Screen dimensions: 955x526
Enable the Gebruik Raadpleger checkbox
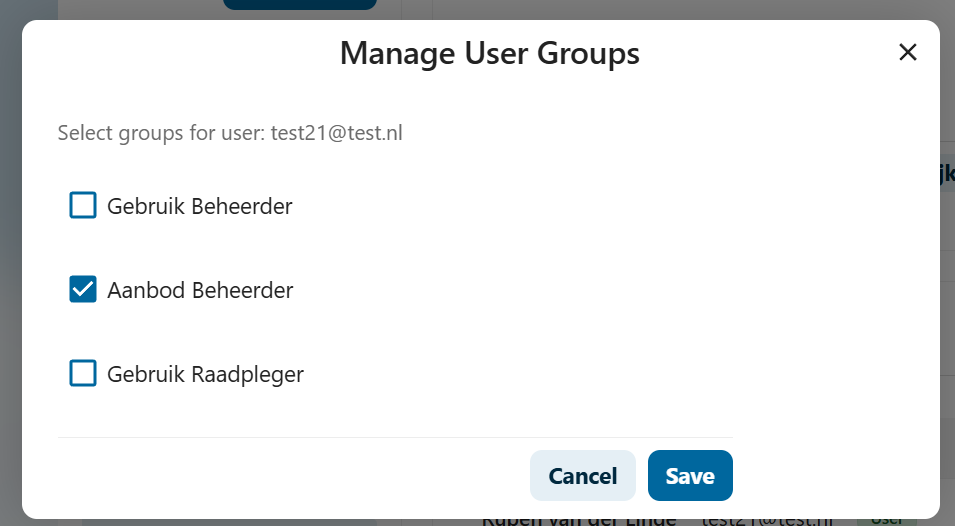(x=83, y=374)
